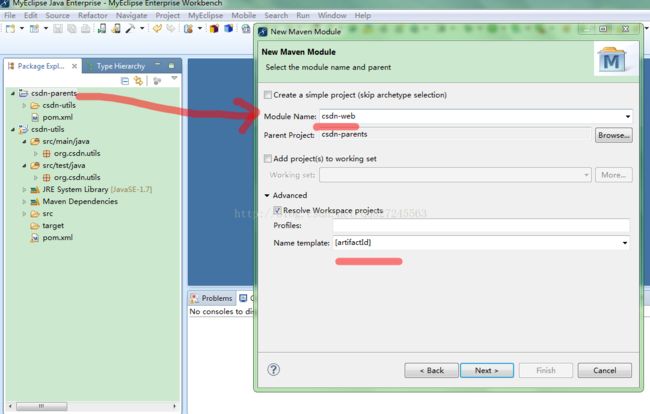Image resolution: width=650 pixels, height=414 pixels.
Task: Open dropdown arrow next to hammer icon
Action: (142, 29)
